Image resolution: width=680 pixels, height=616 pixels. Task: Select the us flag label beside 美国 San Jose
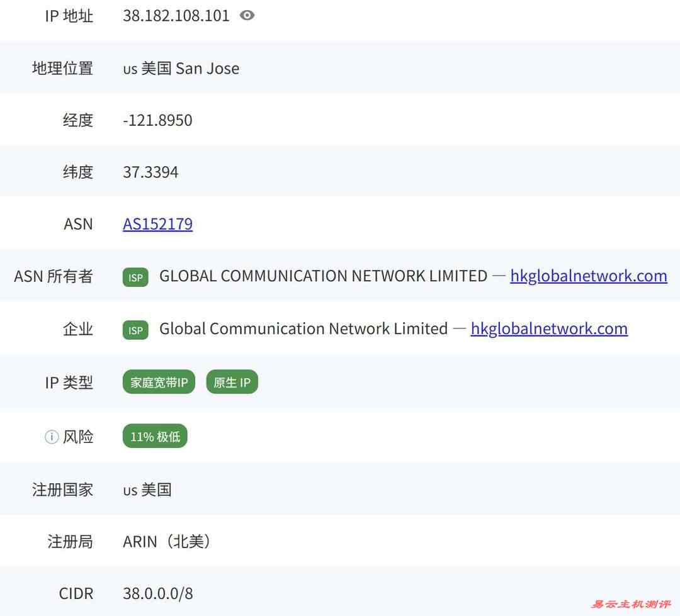[x=130, y=69]
